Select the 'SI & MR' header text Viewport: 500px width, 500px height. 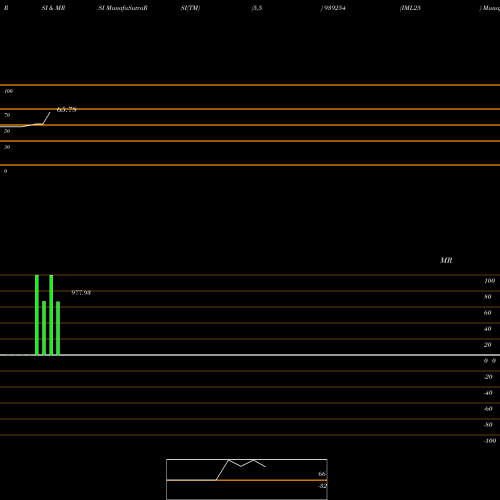pyautogui.click(x=53, y=8)
